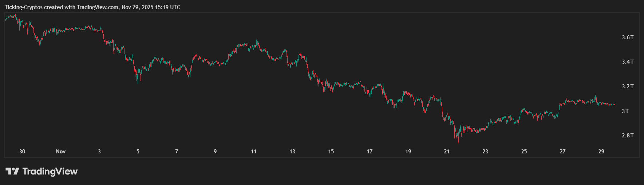Click the Nov label on time axis
The image size is (644, 185).
[x=61, y=152]
